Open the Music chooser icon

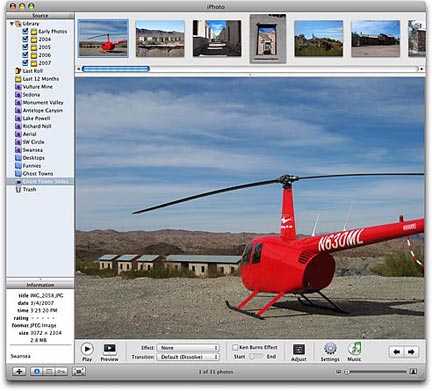354,349
